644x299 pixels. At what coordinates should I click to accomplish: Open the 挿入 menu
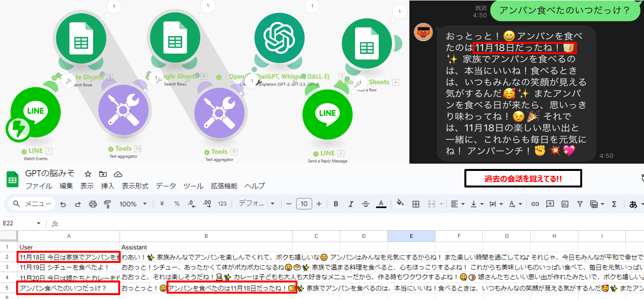pyautogui.click(x=108, y=186)
